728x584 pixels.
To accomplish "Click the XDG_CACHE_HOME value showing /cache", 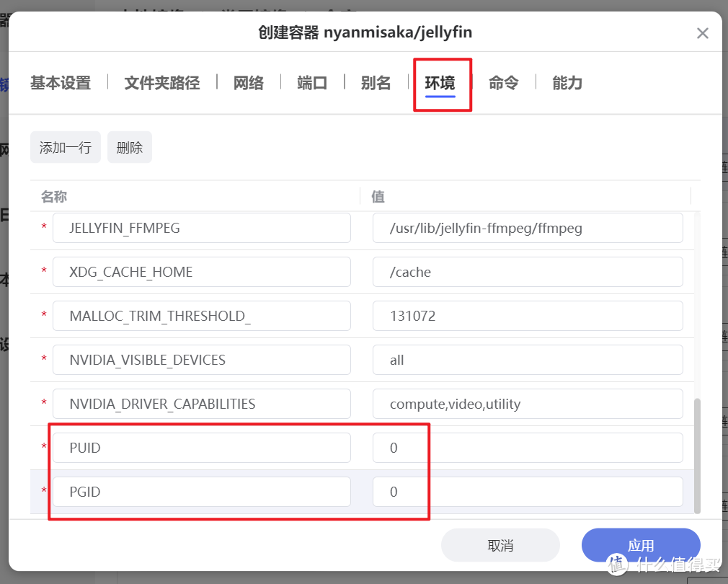I will [527, 272].
